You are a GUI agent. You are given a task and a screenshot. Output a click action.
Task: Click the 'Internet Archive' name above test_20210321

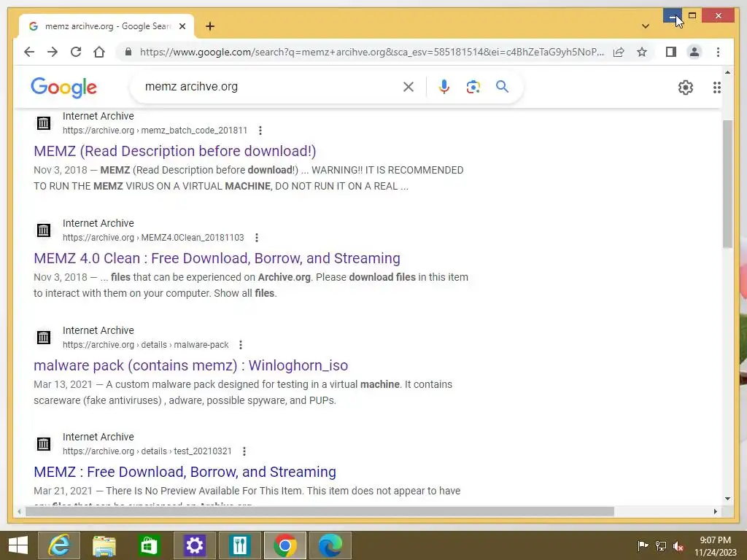pyautogui.click(x=98, y=437)
